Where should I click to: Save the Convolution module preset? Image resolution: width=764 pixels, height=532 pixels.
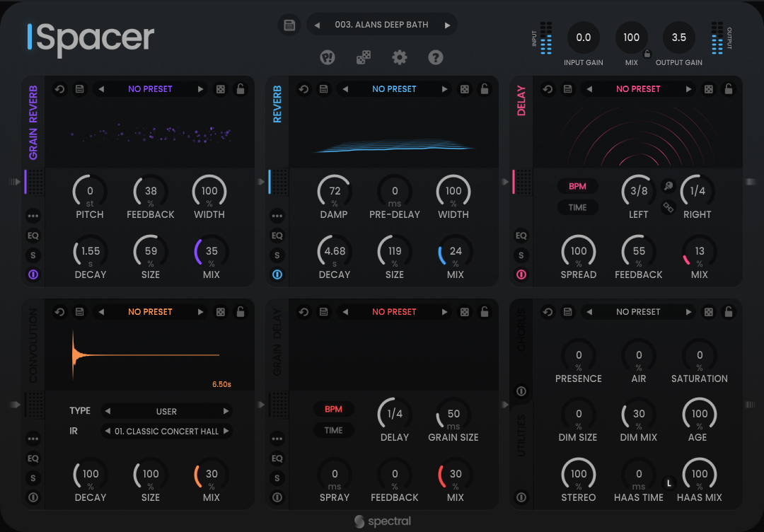click(x=80, y=312)
